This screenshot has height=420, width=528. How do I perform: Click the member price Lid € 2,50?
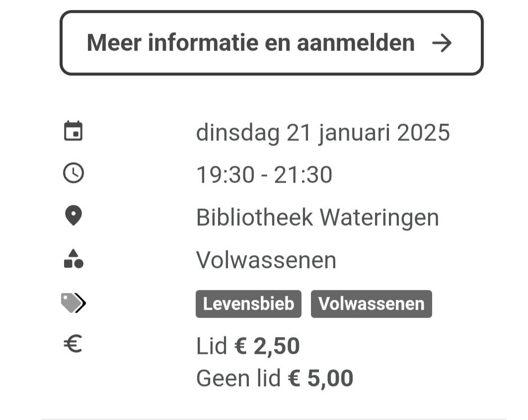(248, 346)
